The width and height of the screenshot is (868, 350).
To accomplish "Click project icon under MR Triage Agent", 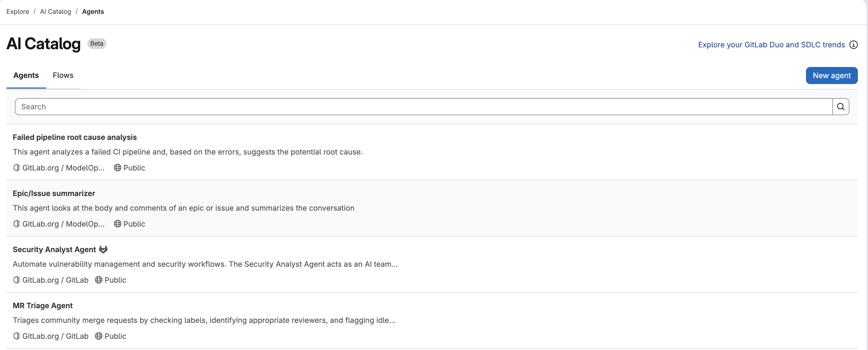I will 16,336.
